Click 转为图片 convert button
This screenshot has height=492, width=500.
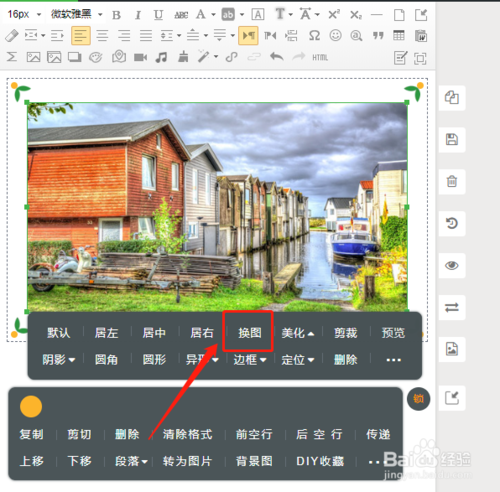click(x=187, y=461)
